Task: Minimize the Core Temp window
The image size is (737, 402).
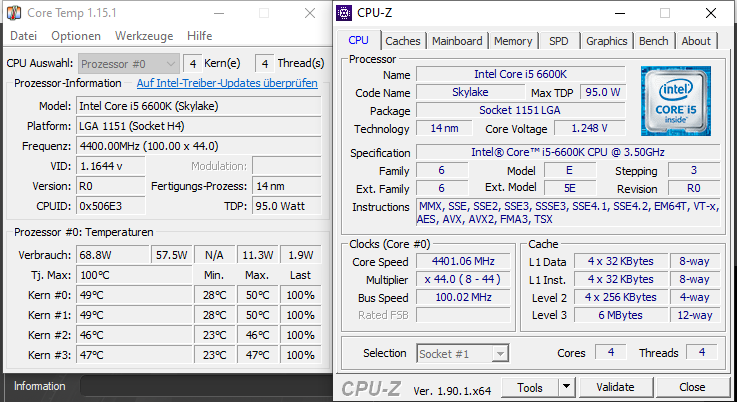Action: [x=219, y=13]
